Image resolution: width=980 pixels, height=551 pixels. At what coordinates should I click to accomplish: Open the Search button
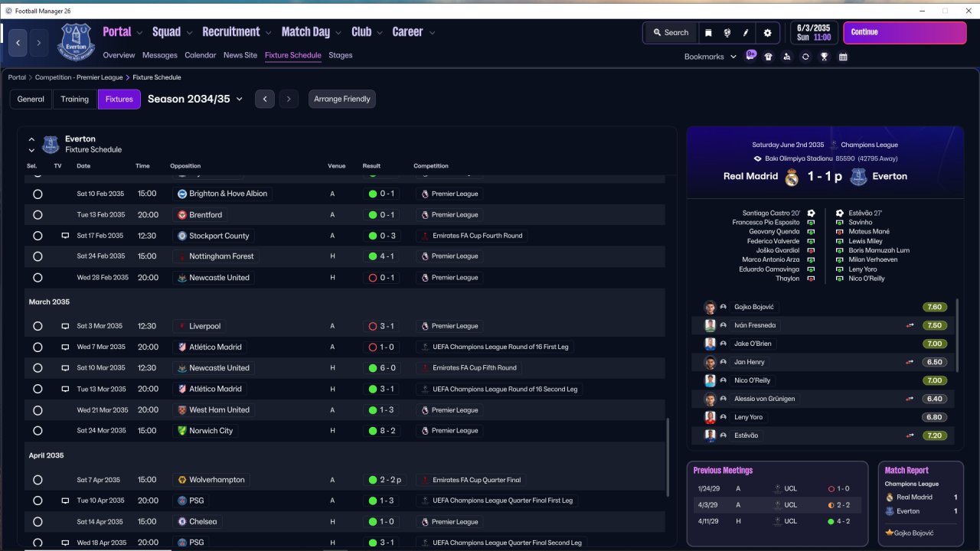671,33
